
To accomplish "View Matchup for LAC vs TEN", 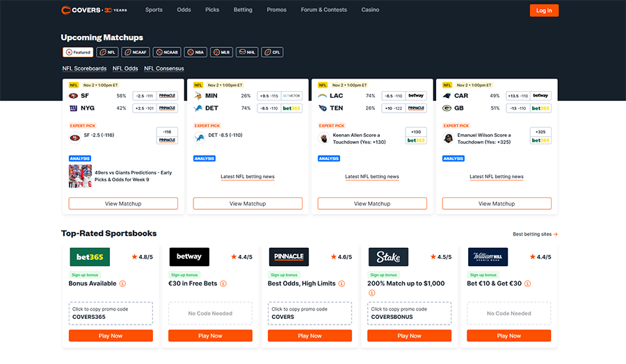I will coord(373,204).
